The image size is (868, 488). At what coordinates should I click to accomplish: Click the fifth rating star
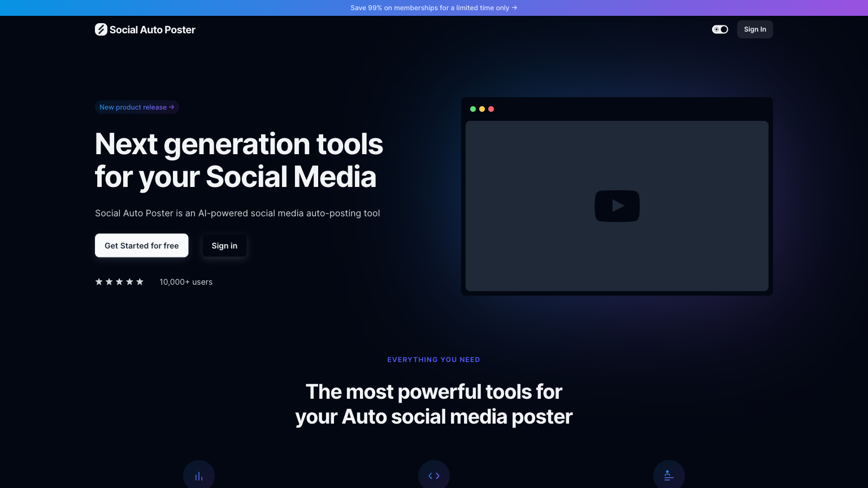tap(140, 281)
